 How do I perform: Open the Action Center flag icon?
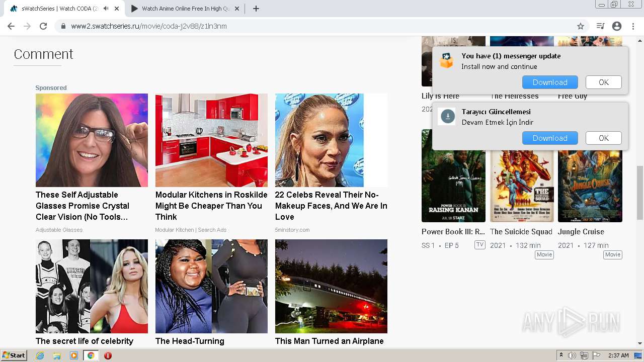[x=597, y=355]
